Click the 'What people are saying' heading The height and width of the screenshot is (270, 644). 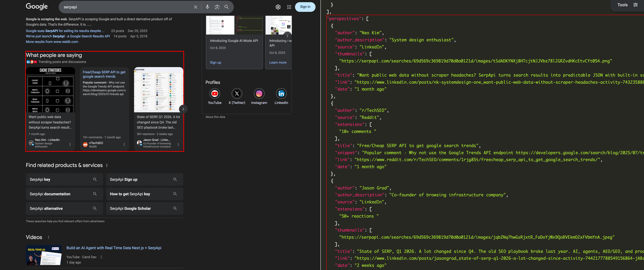tap(54, 55)
